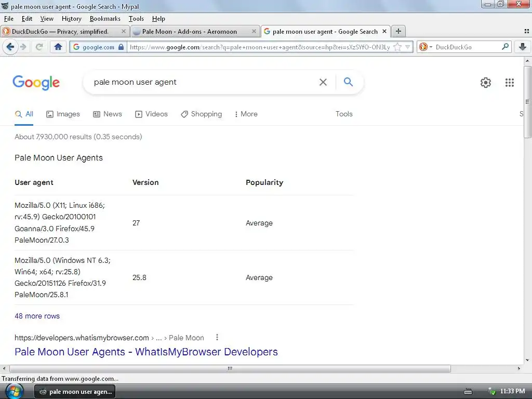Open the Tools menu in menu bar
Image resolution: width=532 pixels, height=399 pixels.
pos(136,19)
